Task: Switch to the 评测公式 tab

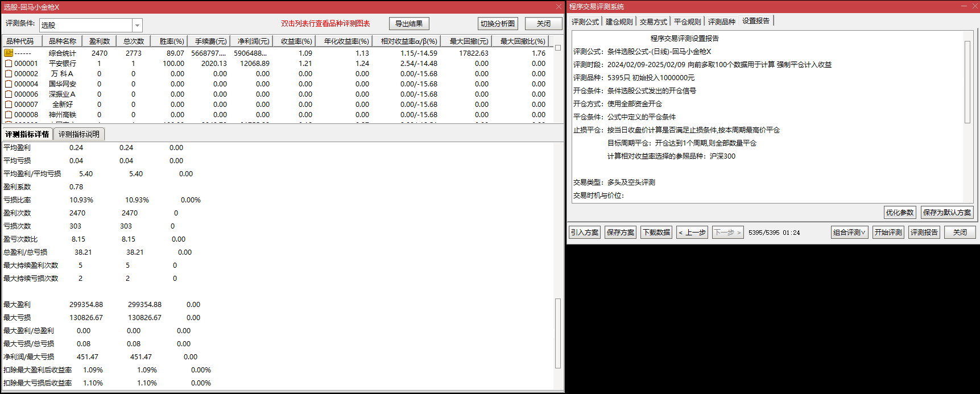Action: pyautogui.click(x=585, y=22)
